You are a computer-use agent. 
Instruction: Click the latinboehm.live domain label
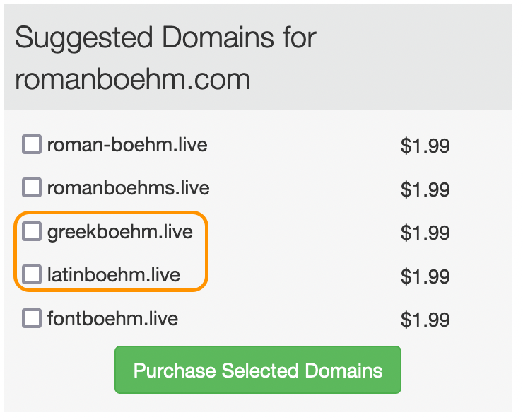(113, 275)
